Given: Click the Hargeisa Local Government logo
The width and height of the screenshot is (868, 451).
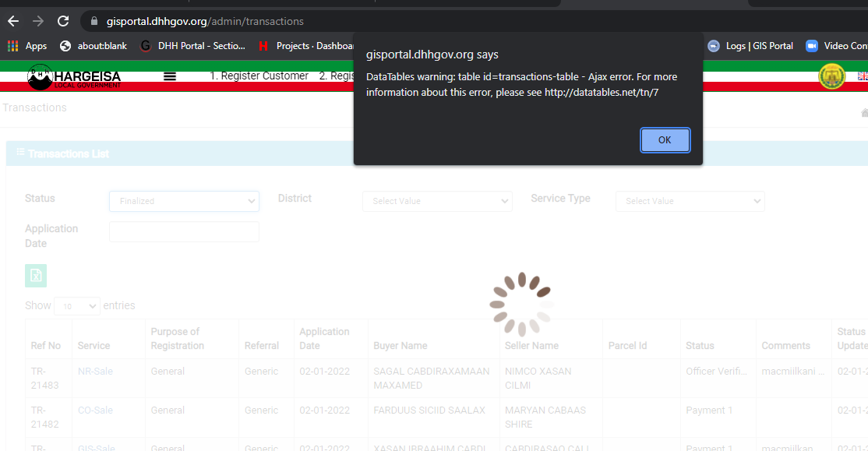Looking at the screenshot, I should [x=74, y=77].
